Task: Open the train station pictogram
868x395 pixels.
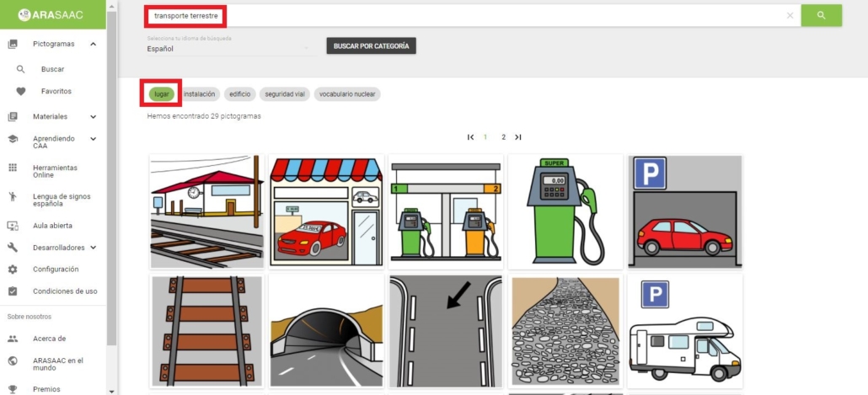Action: click(206, 212)
